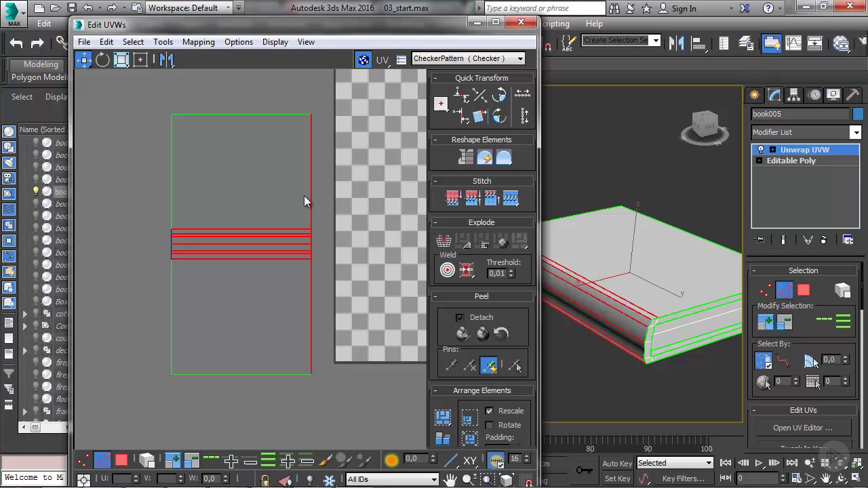This screenshot has width=868, height=488.
Task: Click the Weld Selected Subobject icon
Action: click(466, 270)
